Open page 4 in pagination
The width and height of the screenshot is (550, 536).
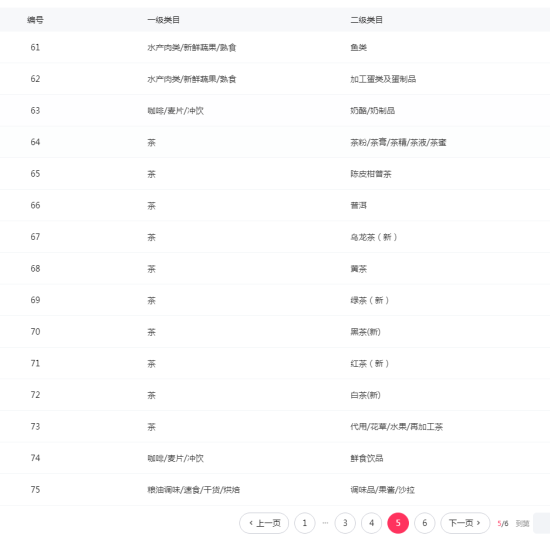371,523
